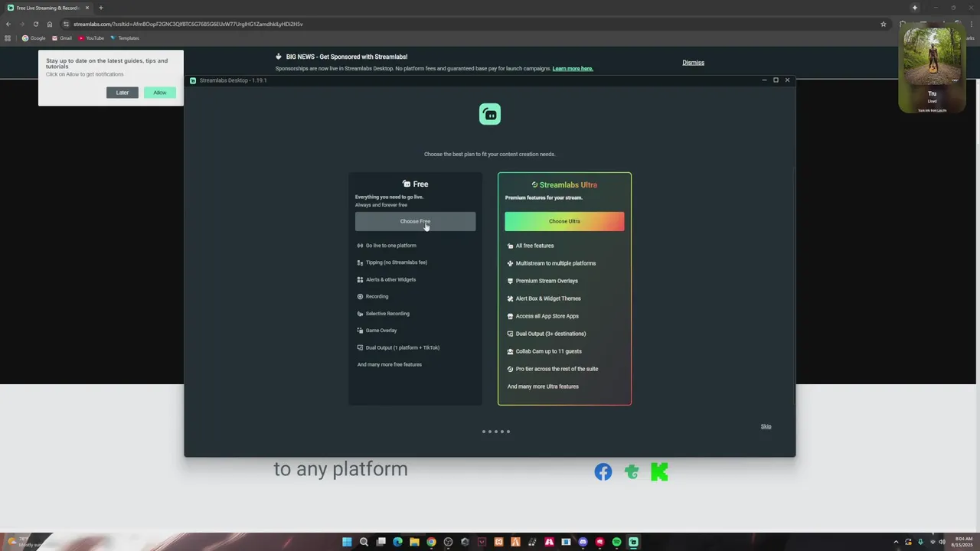The width and height of the screenshot is (980, 551).
Task: Click the Dual Output TikTok icon
Action: point(360,347)
